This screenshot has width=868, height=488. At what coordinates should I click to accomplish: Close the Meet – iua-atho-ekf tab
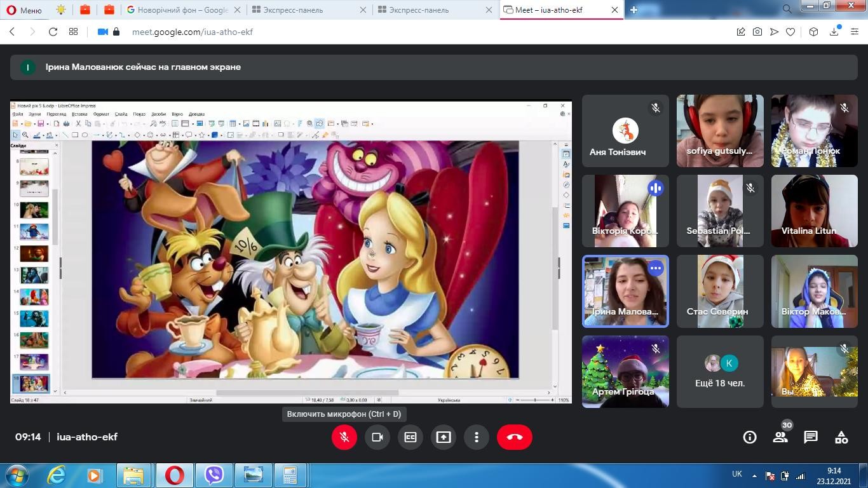[x=614, y=10]
